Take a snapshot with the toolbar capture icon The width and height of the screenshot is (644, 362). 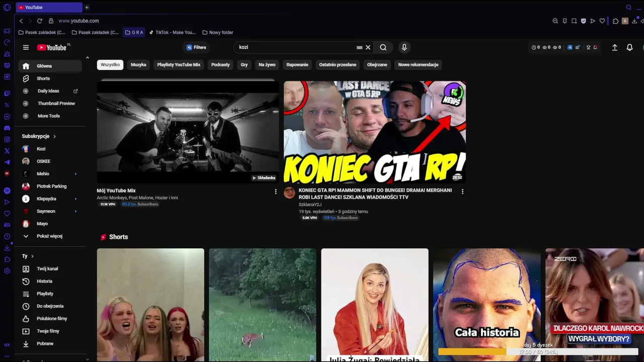pos(574,21)
